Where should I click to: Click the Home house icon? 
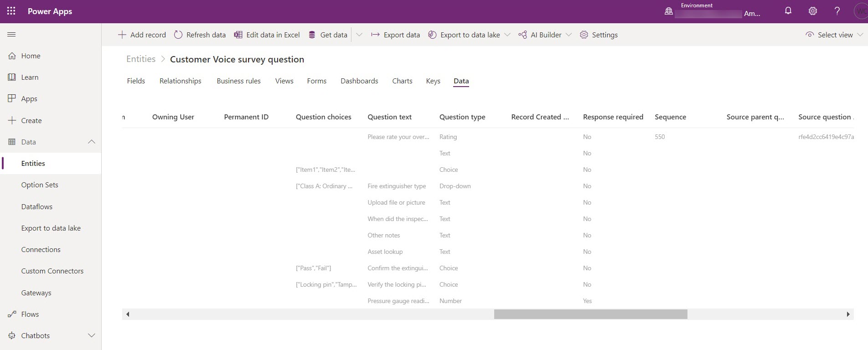[x=12, y=56]
